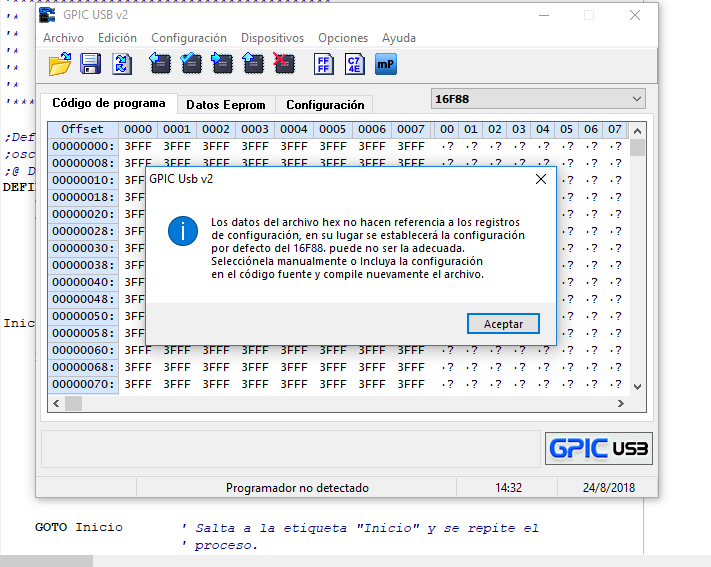This screenshot has width=711, height=567.
Task: Click the horizontal scrollbar thumb in the hex grid
Action: pos(73,403)
